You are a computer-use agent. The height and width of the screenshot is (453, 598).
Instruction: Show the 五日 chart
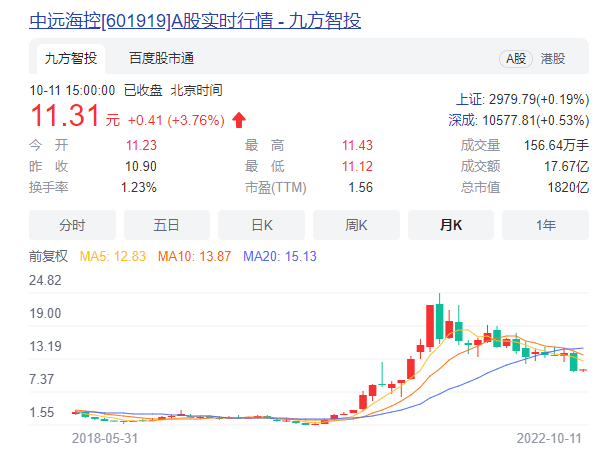(x=167, y=225)
